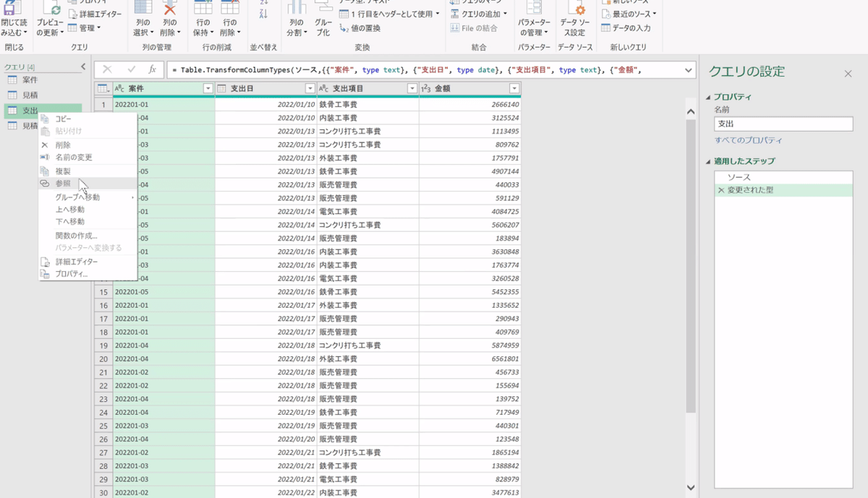Image resolution: width=868 pixels, height=498 pixels.
Task: Choose プロパティ... in context menu
Action: pos(87,274)
